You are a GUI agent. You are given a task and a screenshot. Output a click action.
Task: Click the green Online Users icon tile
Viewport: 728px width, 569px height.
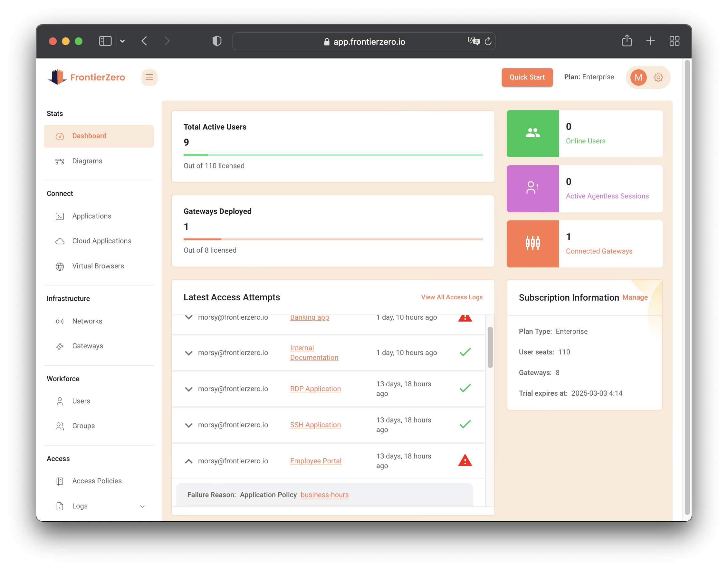[x=533, y=134]
